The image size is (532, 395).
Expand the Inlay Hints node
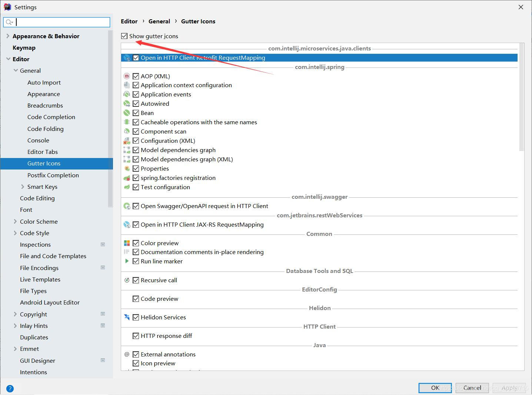tap(15, 326)
